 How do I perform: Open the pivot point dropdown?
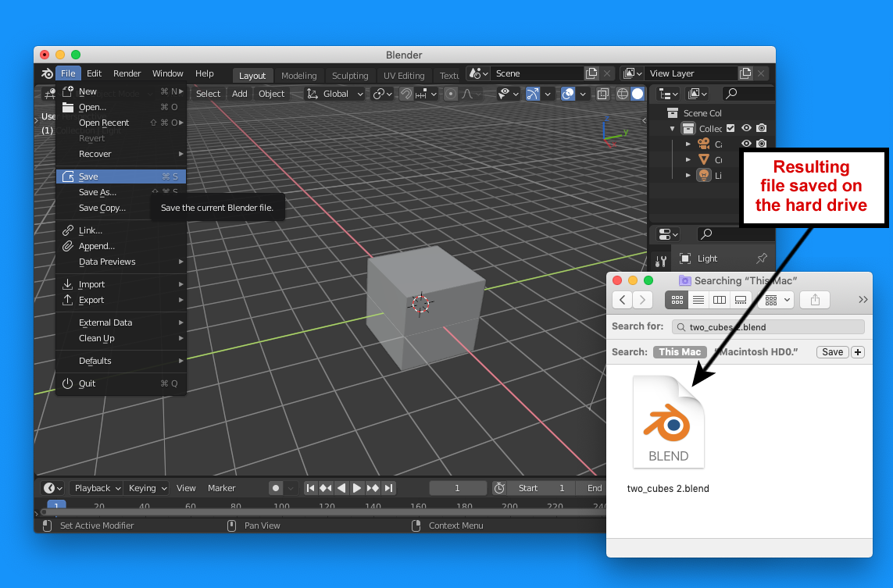(382, 94)
